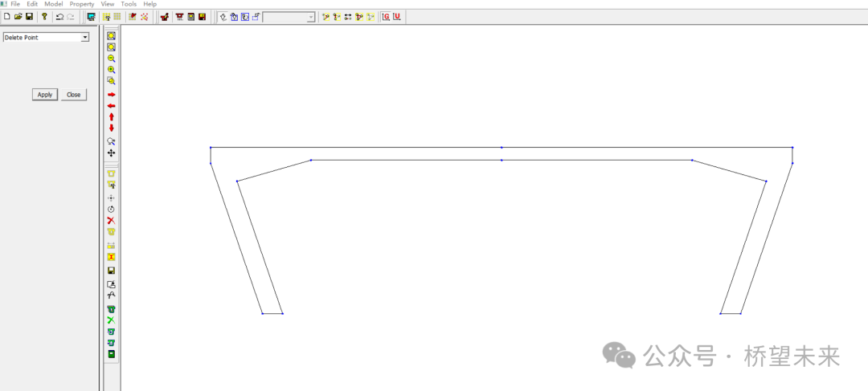Viewport: 868px width, 391px height.
Task: Open the Edit menu
Action: click(x=32, y=4)
